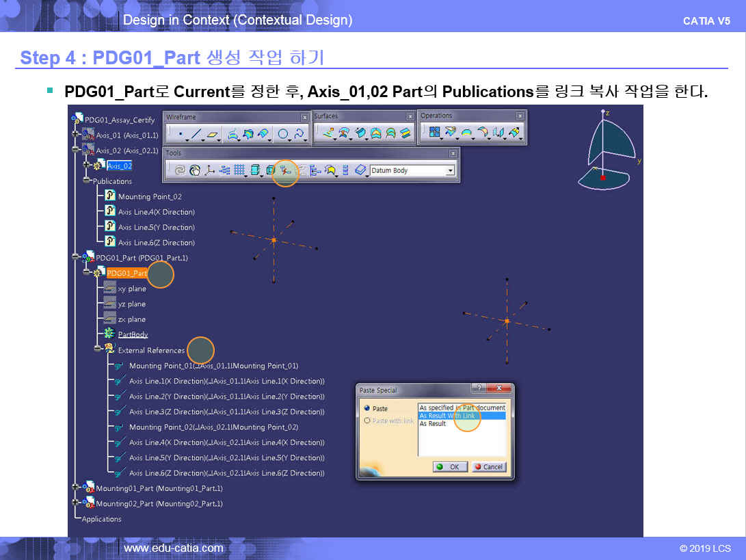Expand the Axis_01 (Axis_01.1) tree node

click(x=75, y=135)
